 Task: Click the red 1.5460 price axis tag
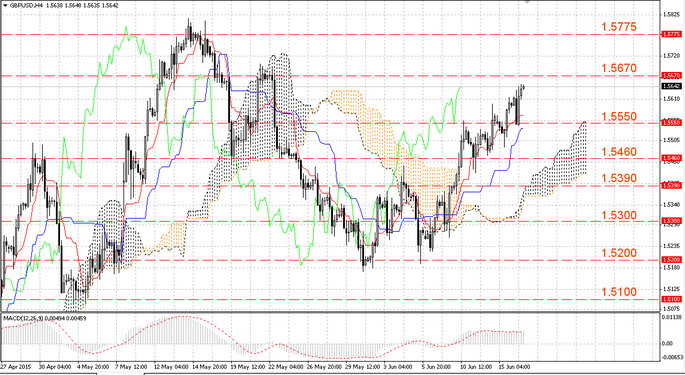671,157
